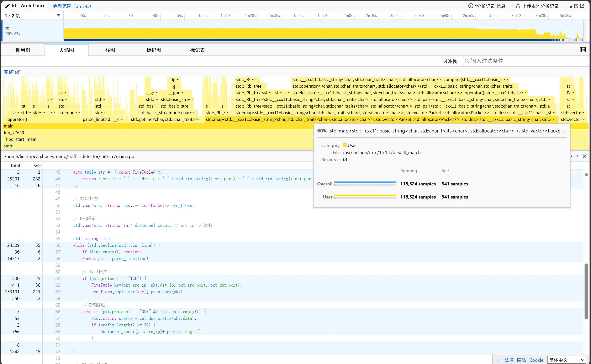Viewport: 591px width, 364px height.
Task: Close the source code view panel
Action: 585,156
